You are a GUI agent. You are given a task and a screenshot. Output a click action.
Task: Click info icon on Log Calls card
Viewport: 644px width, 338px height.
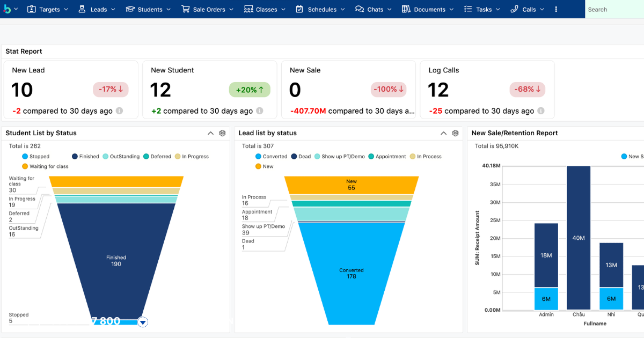click(x=540, y=111)
